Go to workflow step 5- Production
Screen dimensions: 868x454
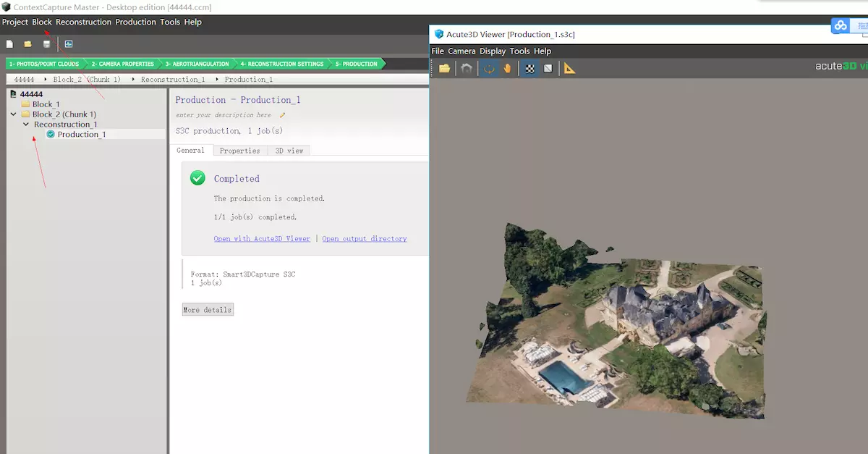[357, 64]
